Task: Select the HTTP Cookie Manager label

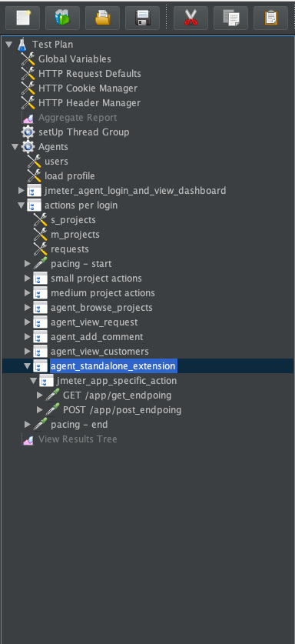Action: tap(88, 88)
